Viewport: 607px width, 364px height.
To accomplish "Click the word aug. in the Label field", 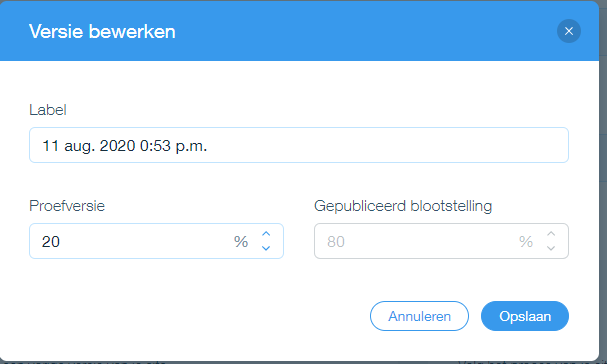I will 79,146.
